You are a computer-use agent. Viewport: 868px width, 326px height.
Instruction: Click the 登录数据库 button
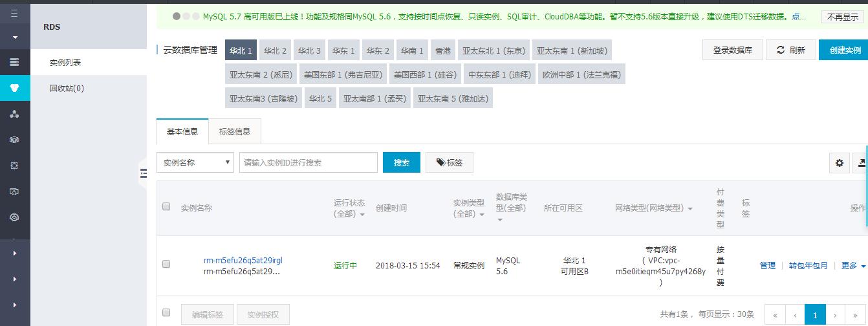(x=733, y=50)
